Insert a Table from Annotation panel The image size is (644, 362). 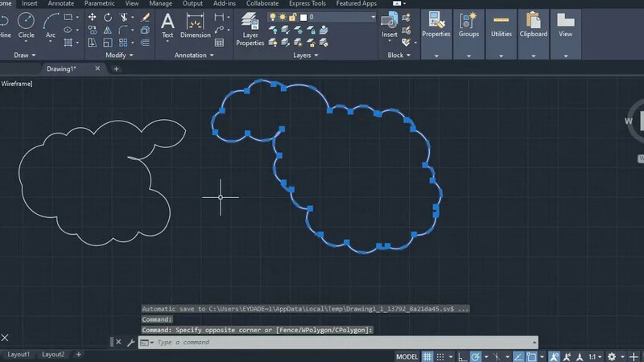point(219,43)
